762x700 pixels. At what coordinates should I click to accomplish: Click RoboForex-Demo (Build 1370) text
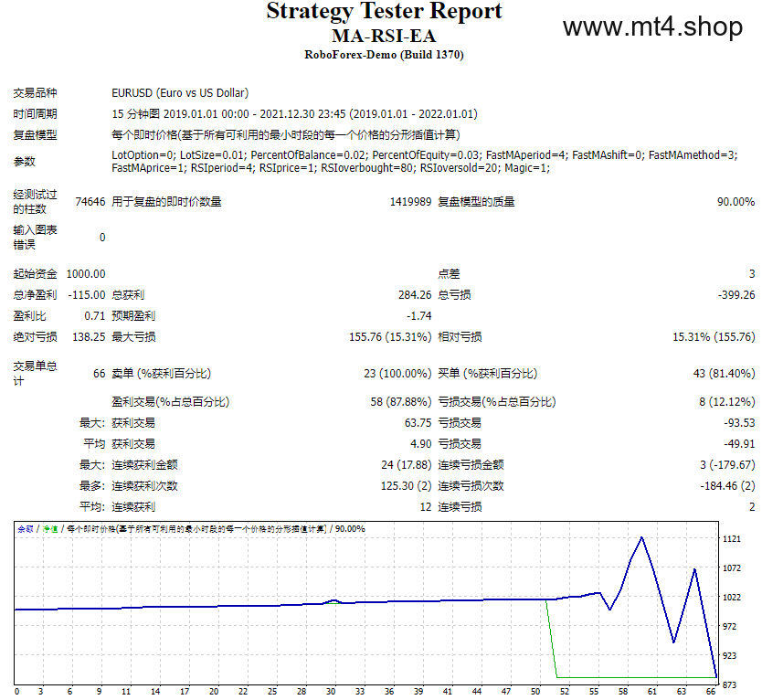click(384, 55)
